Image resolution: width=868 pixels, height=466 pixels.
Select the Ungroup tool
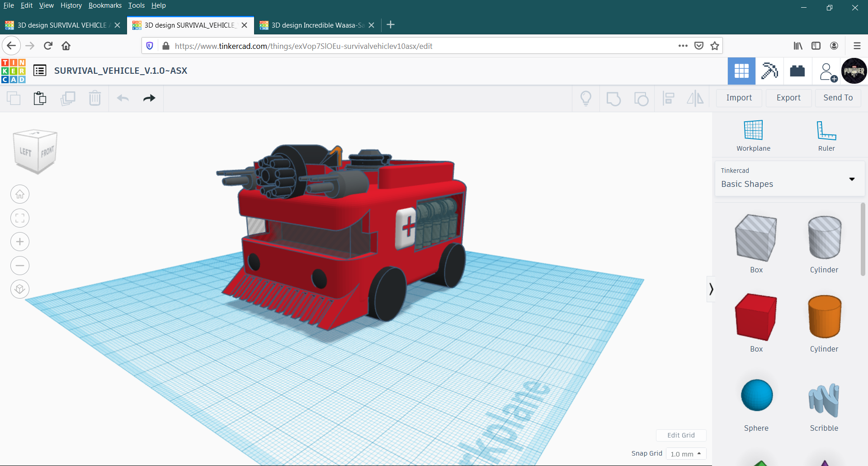pyautogui.click(x=642, y=98)
